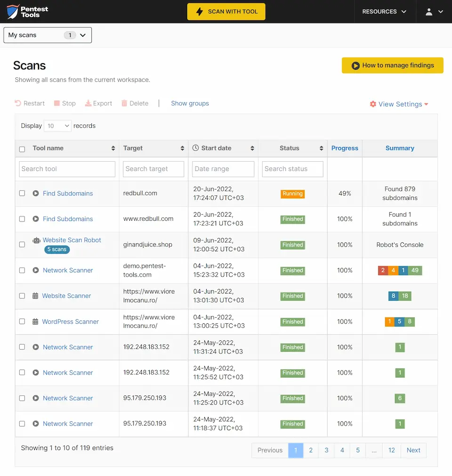Select the ginandjuice.shop scan row checkbox
The height and width of the screenshot is (476, 452).
(22, 245)
